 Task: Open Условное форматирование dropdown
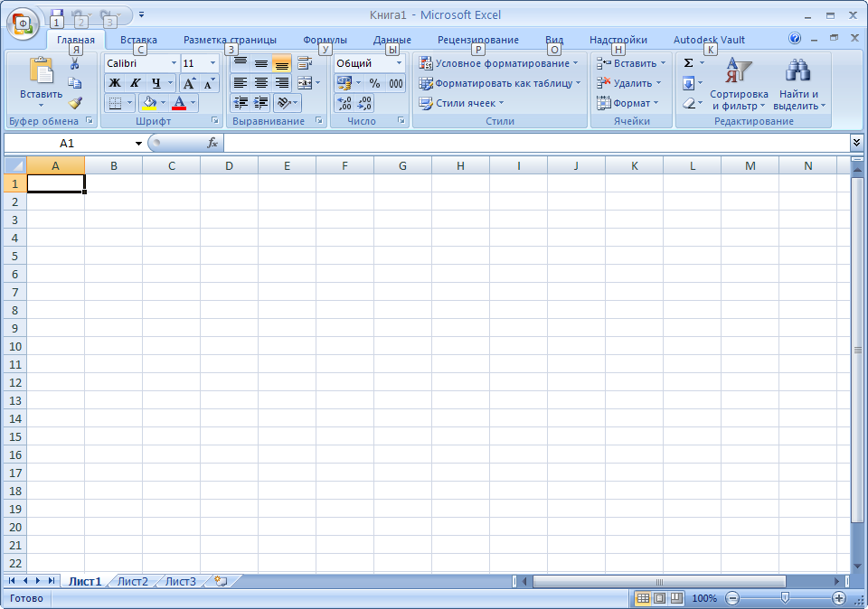click(498, 63)
